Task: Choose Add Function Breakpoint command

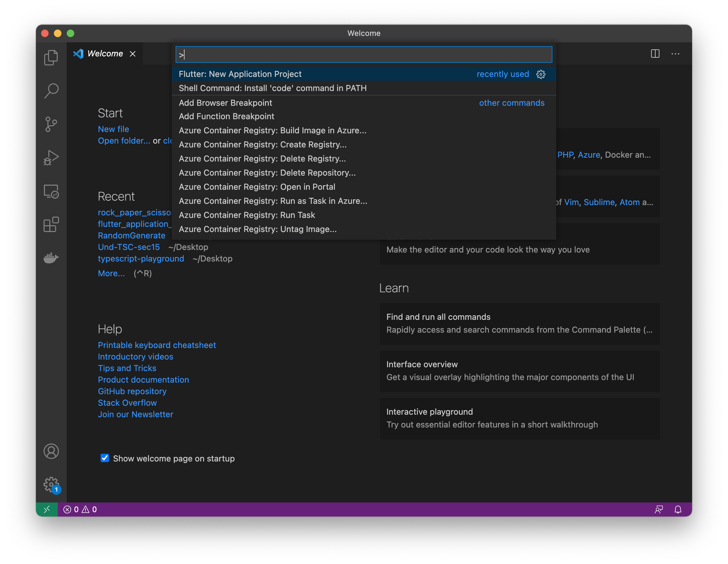Action: coord(364,116)
